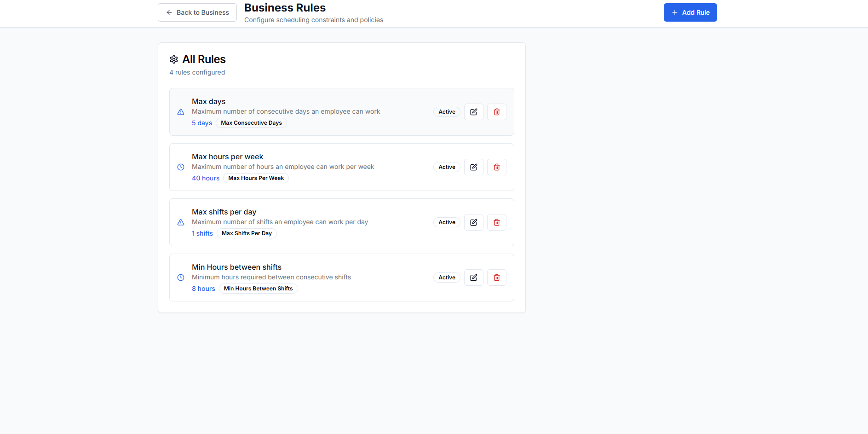868x434 pixels.
Task: Delete the Max hours per week rule
Action: pyautogui.click(x=496, y=167)
